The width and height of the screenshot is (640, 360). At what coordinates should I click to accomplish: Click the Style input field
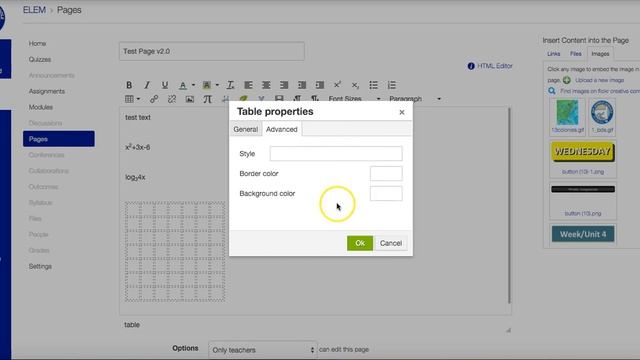336,153
